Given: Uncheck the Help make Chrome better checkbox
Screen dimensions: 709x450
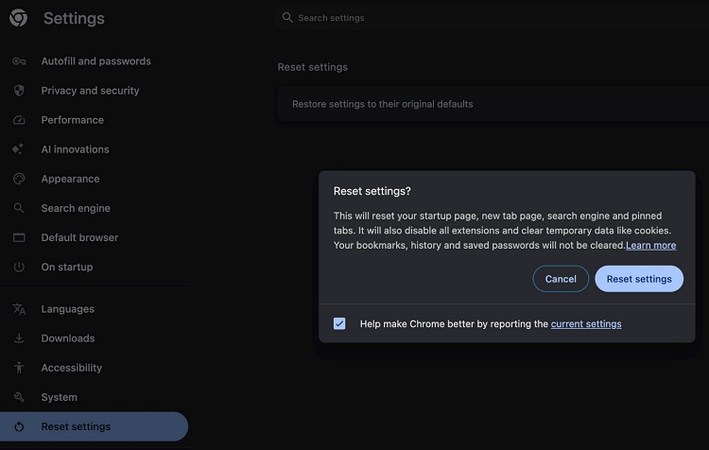Looking at the screenshot, I should 340,323.
